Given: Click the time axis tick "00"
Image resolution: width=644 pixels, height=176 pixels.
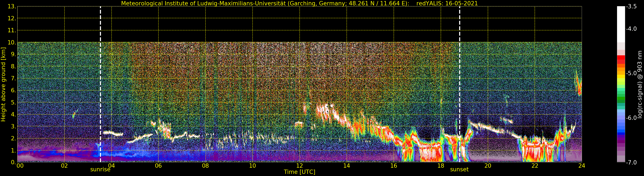Looking at the screenshot, I should point(20,166).
